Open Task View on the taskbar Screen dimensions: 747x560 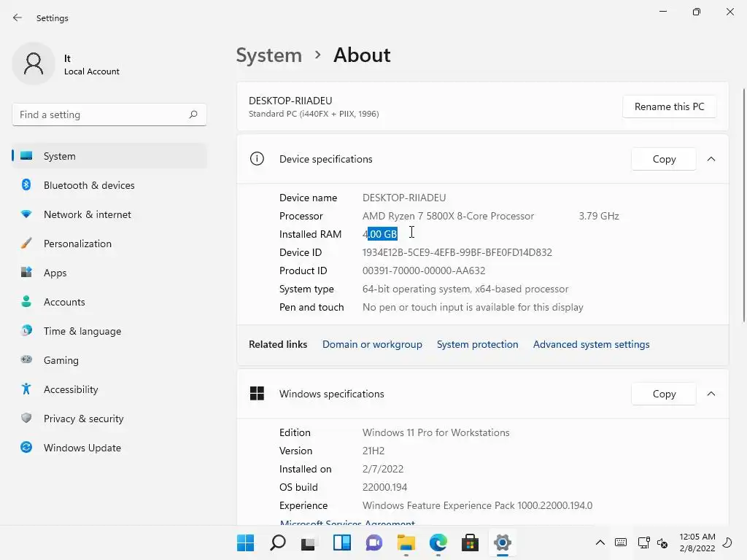coord(309,542)
